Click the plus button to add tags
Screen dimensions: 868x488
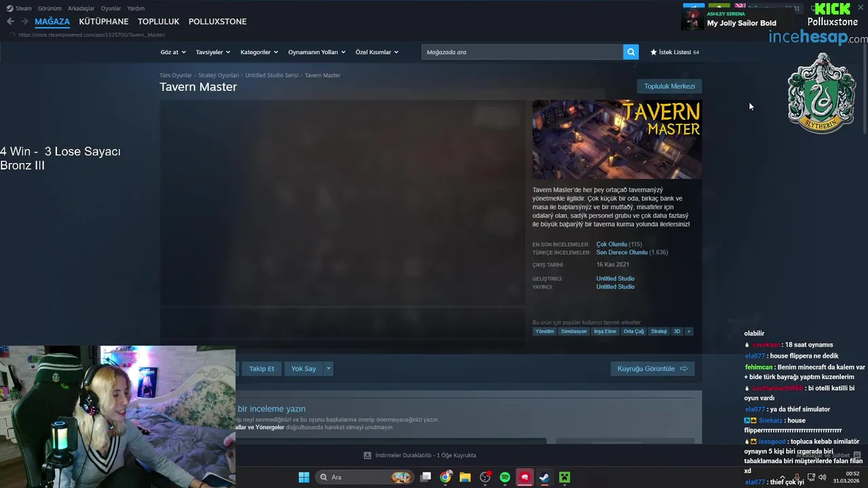pos(688,331)
